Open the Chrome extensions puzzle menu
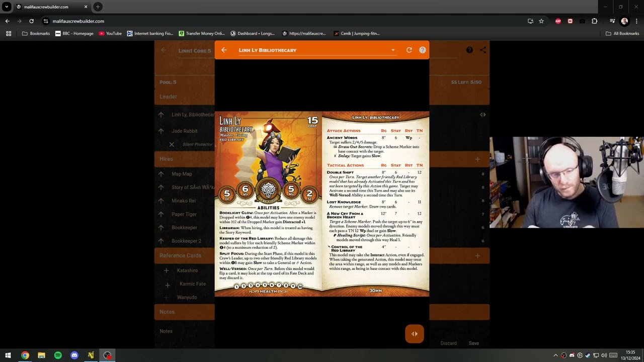 click(x=595, y=21)
